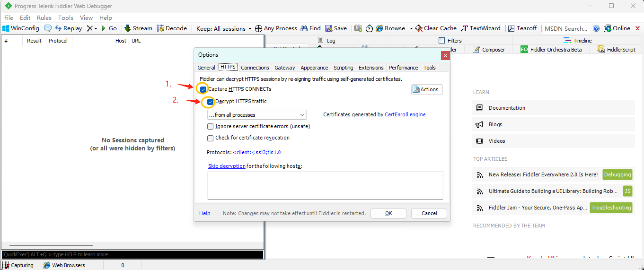
Task: Open 'New Release: Fiddler Everywhere 2.0' article
Action: click(x=543, y=174)
